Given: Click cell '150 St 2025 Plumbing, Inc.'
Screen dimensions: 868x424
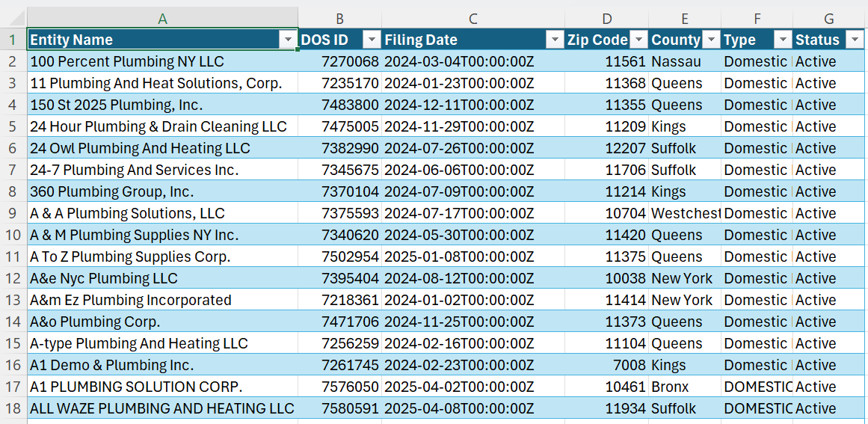Looking at the screenshot, I should coord(162,105).
